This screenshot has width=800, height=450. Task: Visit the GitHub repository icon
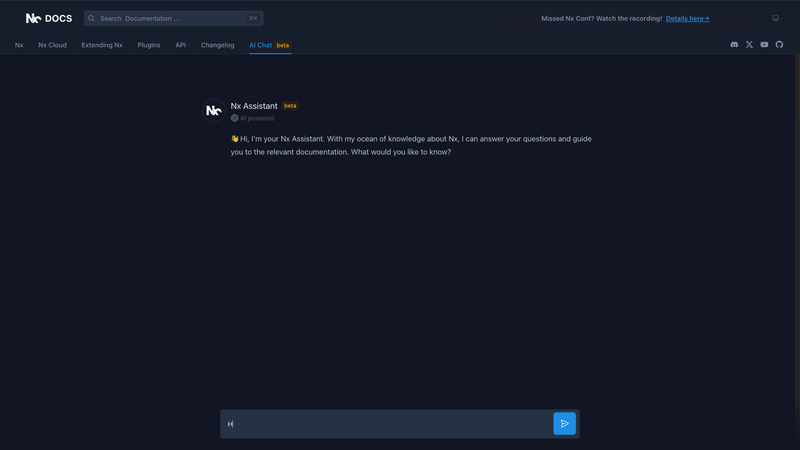pos(779,45)
